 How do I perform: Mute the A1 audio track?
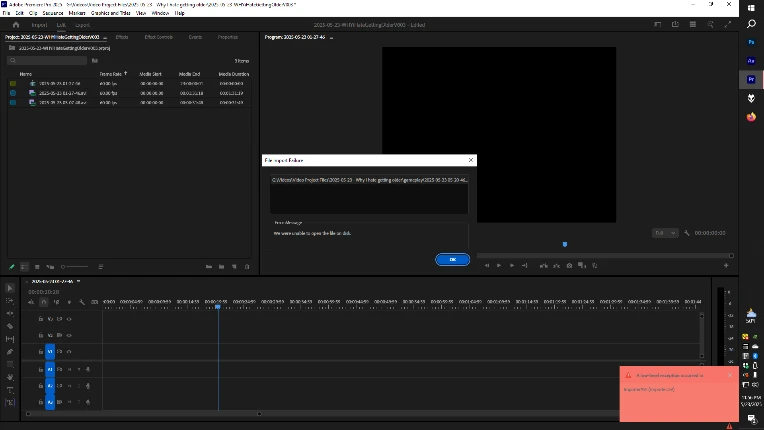coord(69,370)
